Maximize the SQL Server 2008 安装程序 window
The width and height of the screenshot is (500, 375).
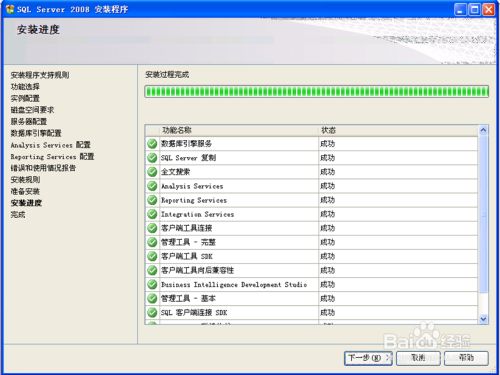pyautogui.click(x=474, y=9)
